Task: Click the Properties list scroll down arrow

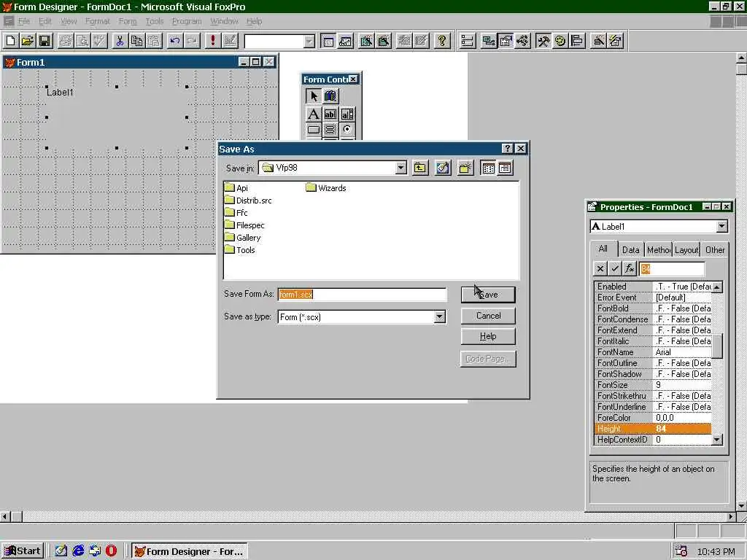Action: (717, 440)
